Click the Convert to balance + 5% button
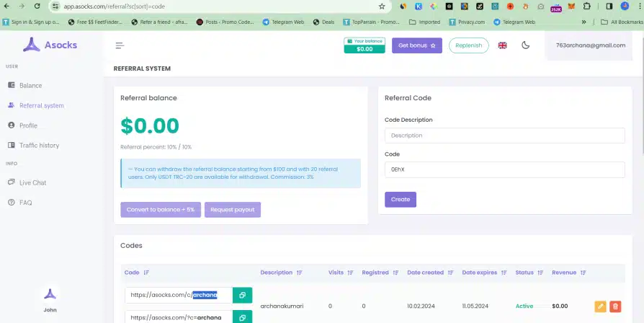The image size is (644, 323). (161, 210)
